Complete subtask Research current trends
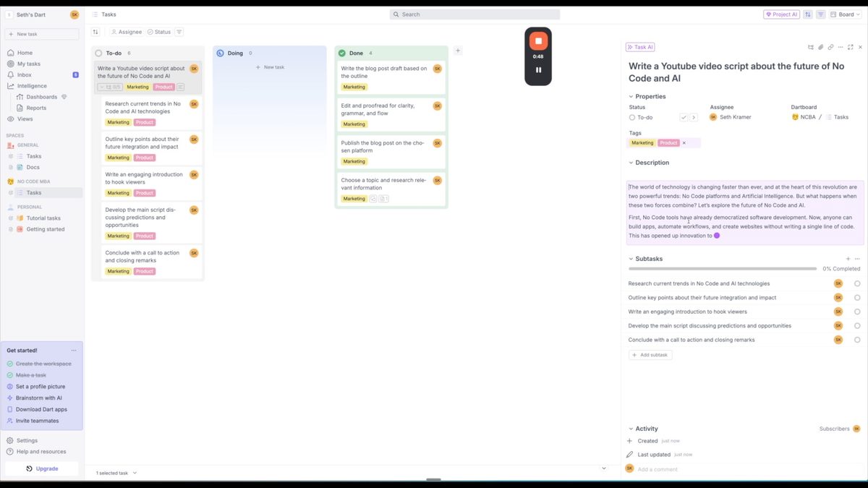868x488 pixels. (857, 283)
